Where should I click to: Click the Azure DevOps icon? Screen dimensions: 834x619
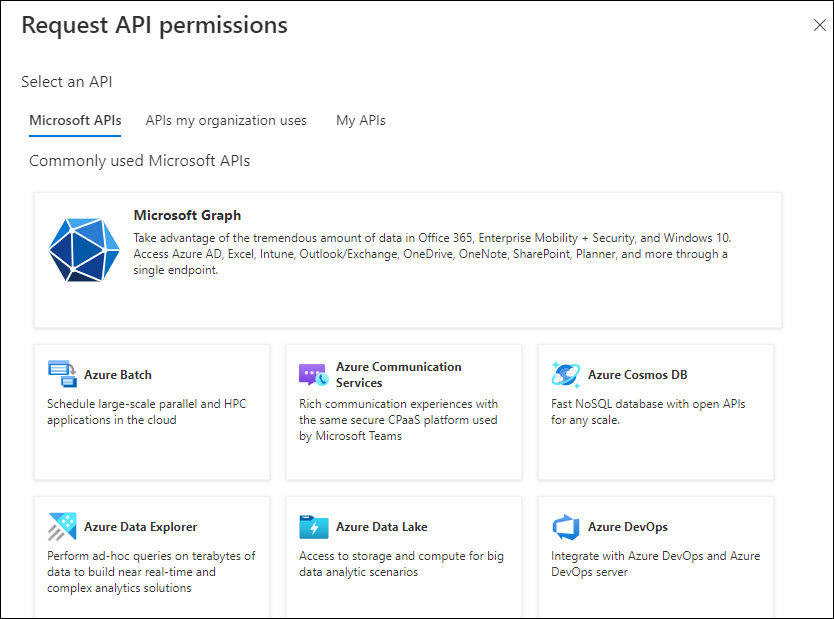tap(565, 527)
